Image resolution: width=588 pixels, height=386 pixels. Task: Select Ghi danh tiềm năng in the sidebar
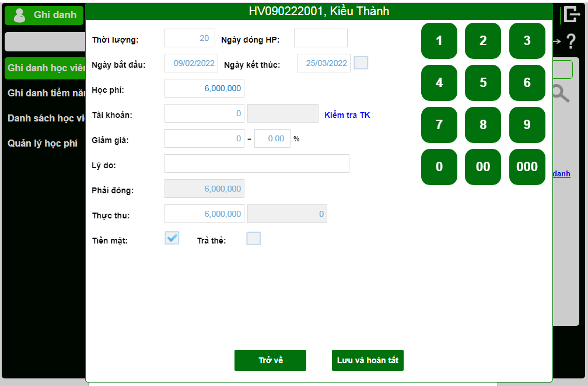point(45,93)
